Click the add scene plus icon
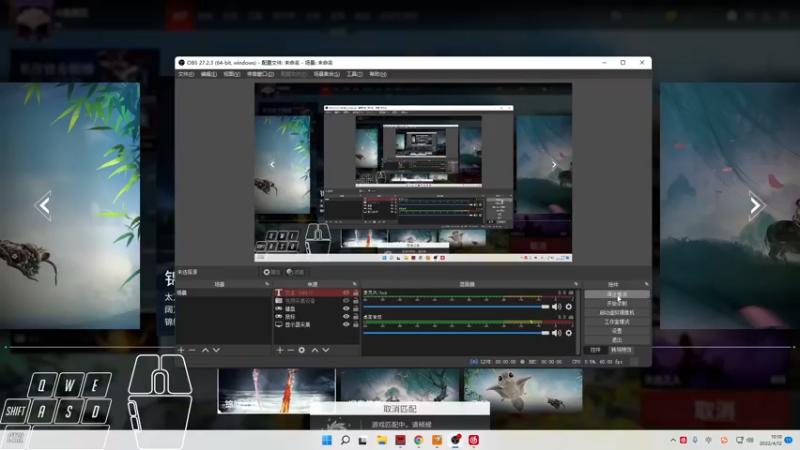 point(181,350)
